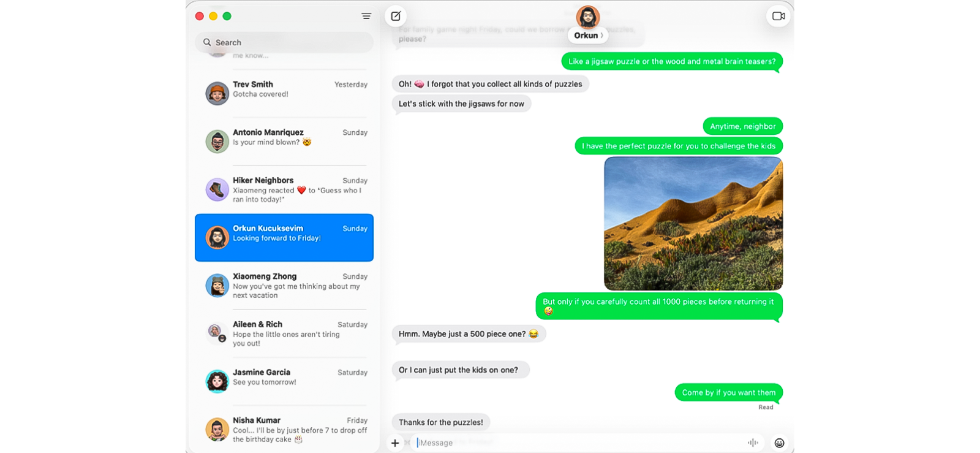Record an audio message
This screenshot has height=453, width=980.
[x=753, y=443]
